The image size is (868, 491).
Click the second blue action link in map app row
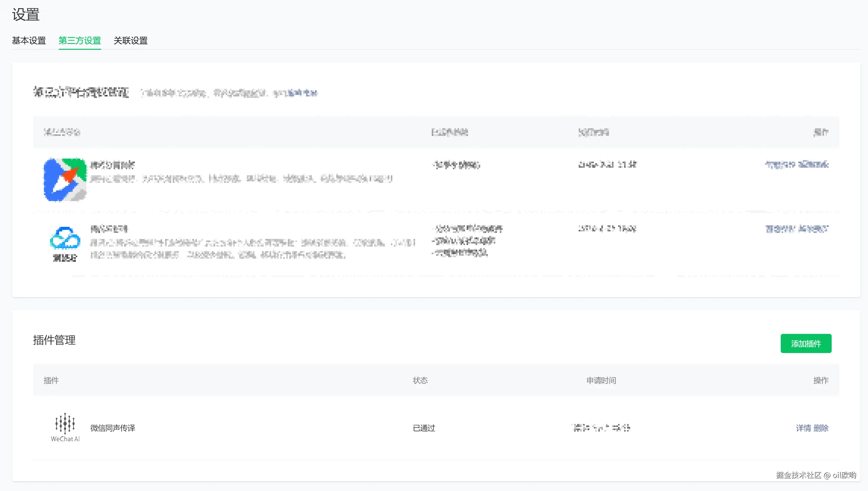pyautogui.click(x=813, y=165)
